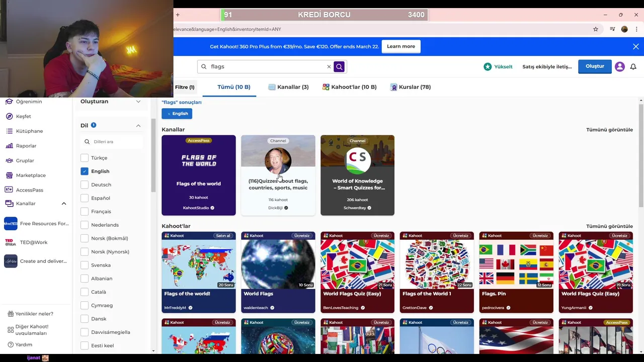Image resolution: width=644 pixels, height=362 pixels.
Task: Collapse the Kanallar sidebar section
Action: click(64, 204)
